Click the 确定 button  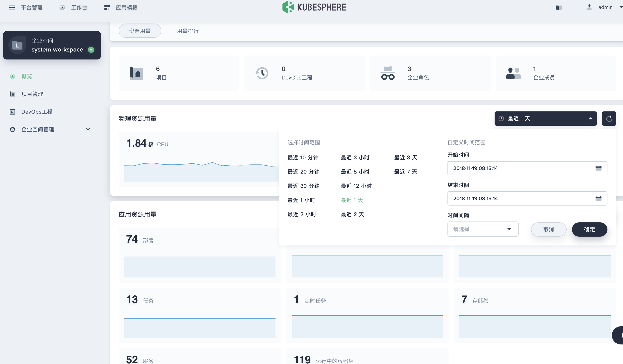(589, 230)
